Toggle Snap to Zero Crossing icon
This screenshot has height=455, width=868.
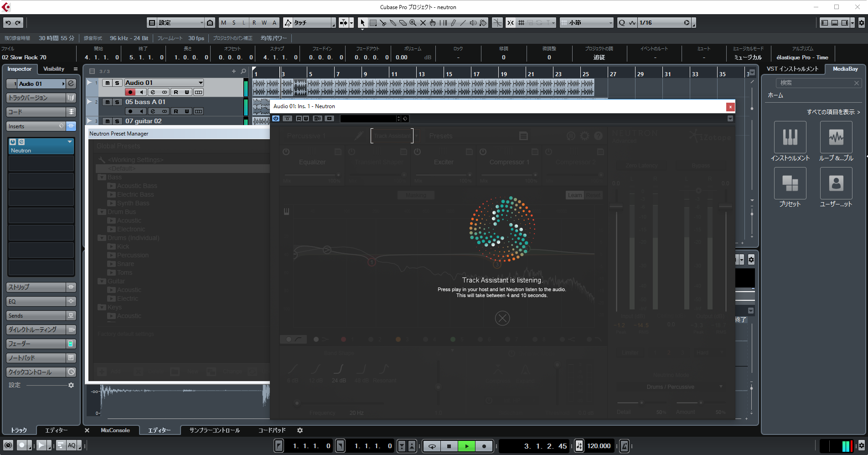click(x=497, y=23)
